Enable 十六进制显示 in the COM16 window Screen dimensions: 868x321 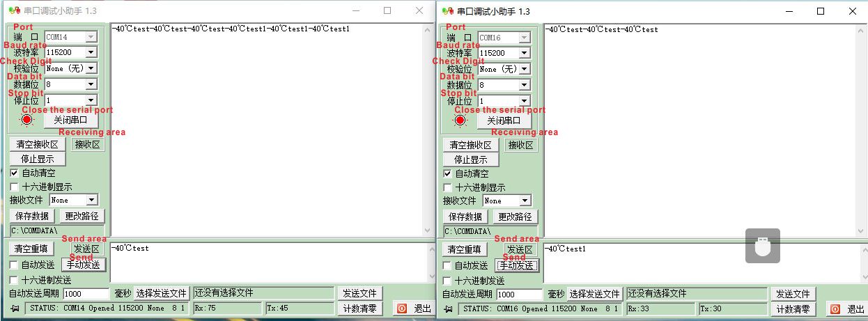click(x=448, y=187)
